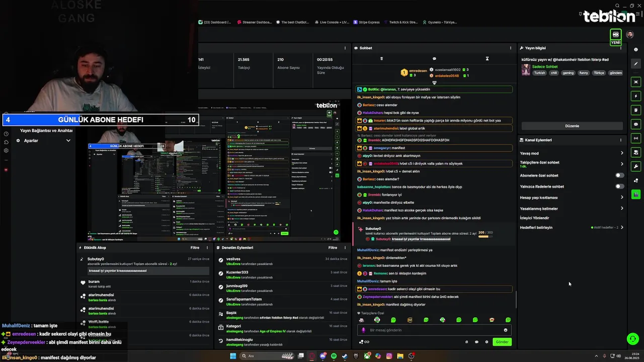Open Denetim Eylemleri three-dot menu

tap(345, 248)
